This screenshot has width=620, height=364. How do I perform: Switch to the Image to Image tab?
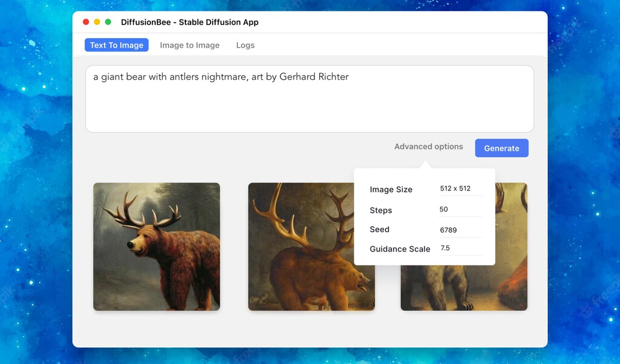point(190,45)
